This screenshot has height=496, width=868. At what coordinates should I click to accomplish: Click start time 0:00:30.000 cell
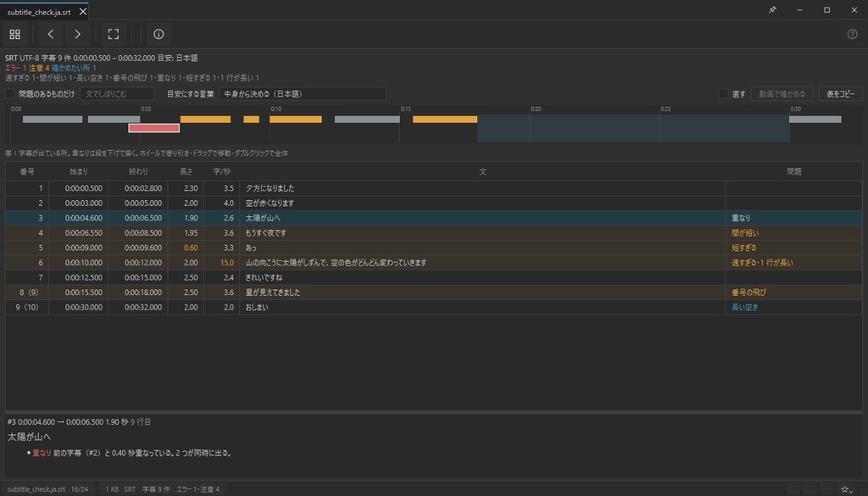click(79, 307)
